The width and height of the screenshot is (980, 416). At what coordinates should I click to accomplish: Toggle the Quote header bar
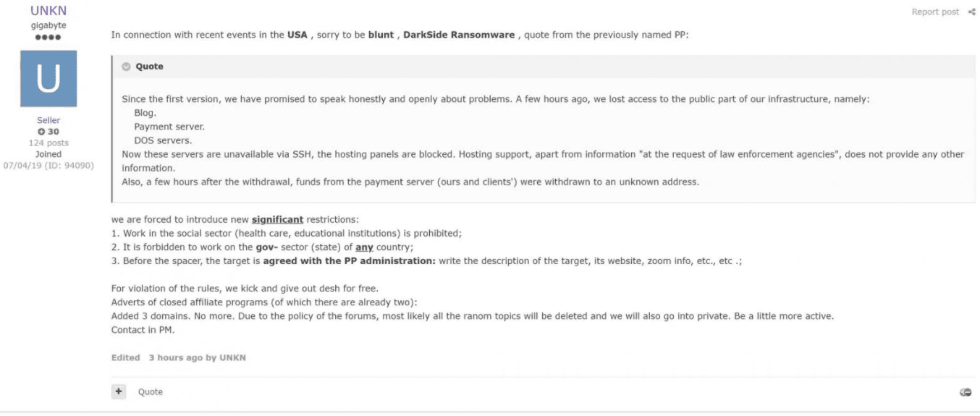tap(544, 67)
